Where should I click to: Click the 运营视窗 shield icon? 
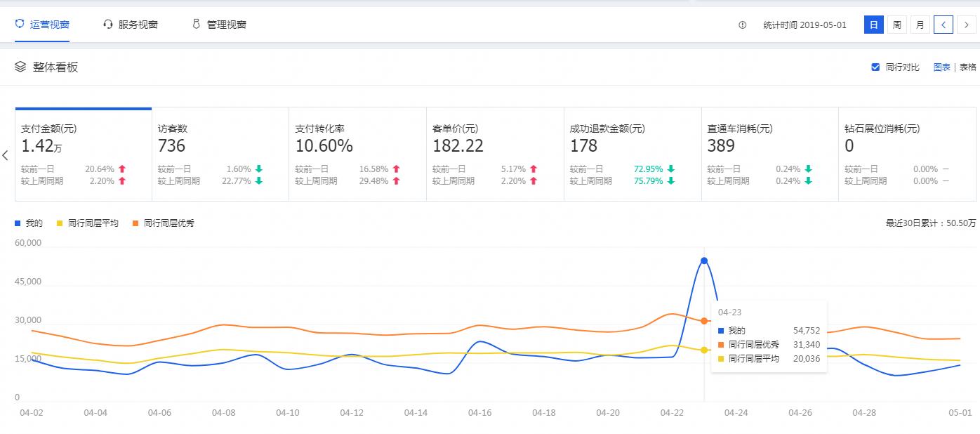click(20, 25)
